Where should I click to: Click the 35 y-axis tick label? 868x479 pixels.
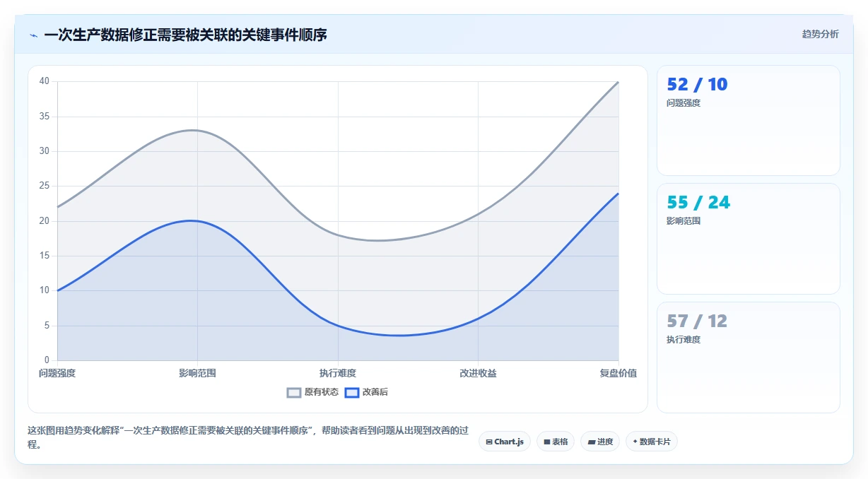(x=45, y=117)
